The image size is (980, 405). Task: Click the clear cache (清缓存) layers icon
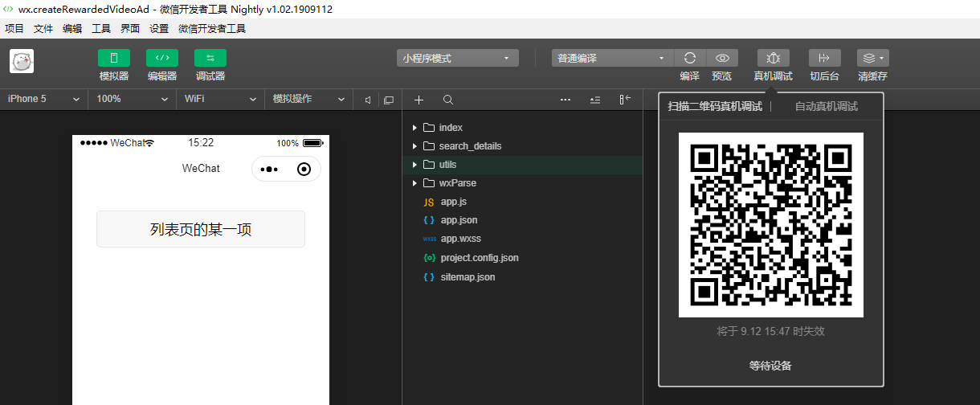(x=872, y=58)
